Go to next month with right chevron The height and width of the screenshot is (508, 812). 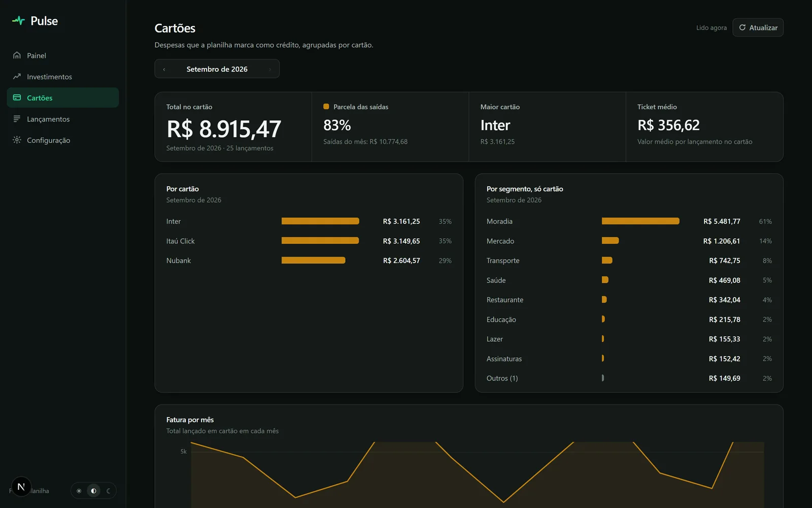[x=270, y=69]
